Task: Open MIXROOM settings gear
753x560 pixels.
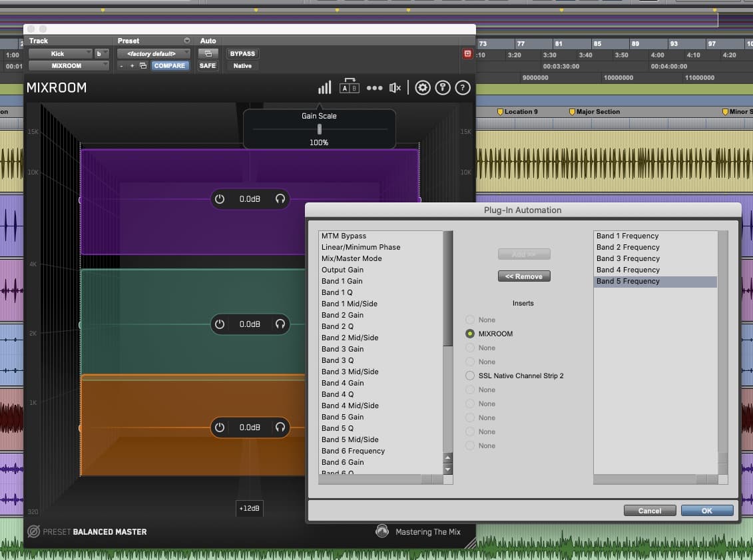Action: [x=423, y=88]
